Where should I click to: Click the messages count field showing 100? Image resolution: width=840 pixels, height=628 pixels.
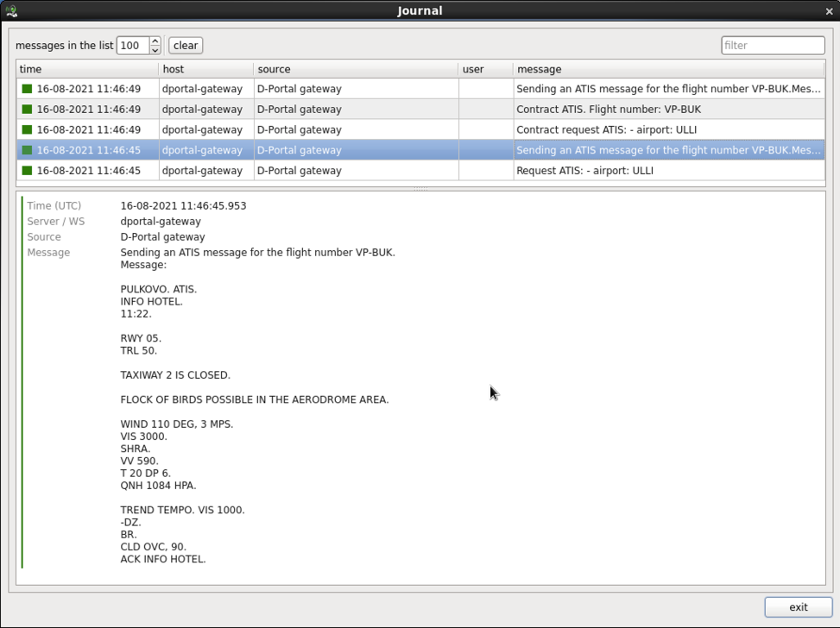click(132, 46)
